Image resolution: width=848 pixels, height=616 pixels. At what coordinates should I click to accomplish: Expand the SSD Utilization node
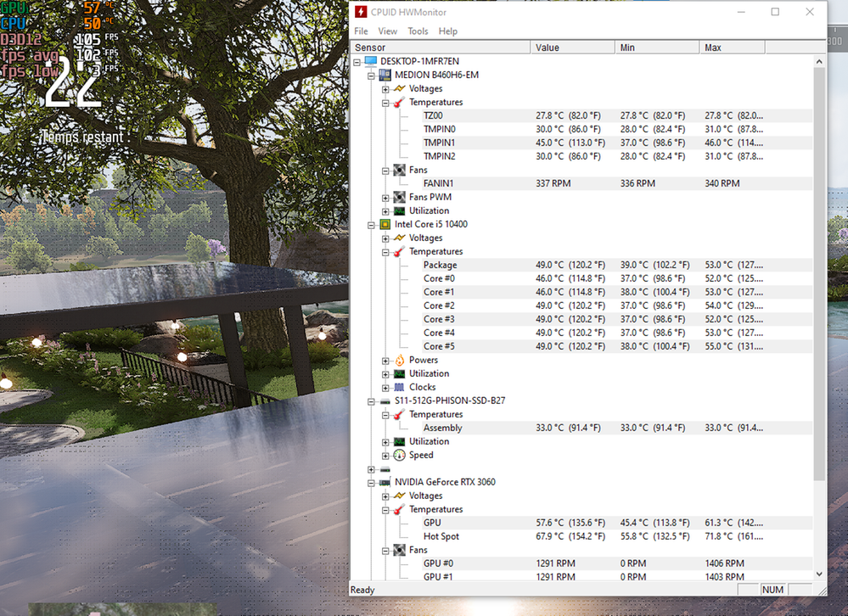[x=385, y=442]
